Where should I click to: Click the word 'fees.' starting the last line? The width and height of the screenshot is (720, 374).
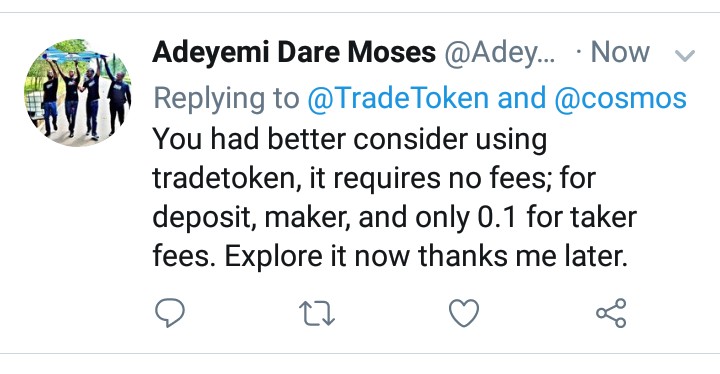coord(184,256)
